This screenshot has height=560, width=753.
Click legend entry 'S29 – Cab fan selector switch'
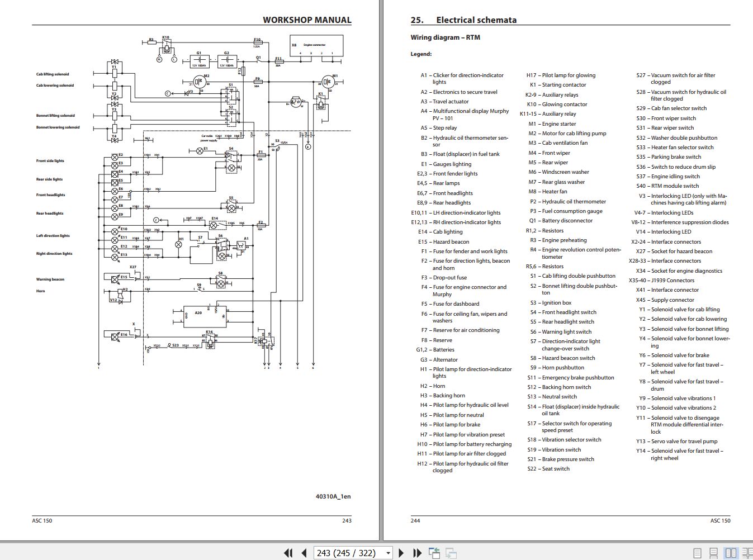click(671, 108)
